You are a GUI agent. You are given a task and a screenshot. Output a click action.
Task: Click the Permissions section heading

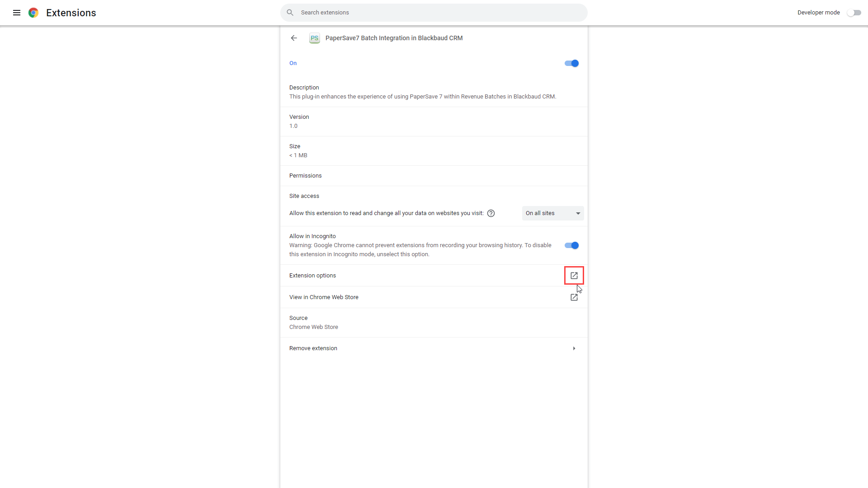[305, 176]
